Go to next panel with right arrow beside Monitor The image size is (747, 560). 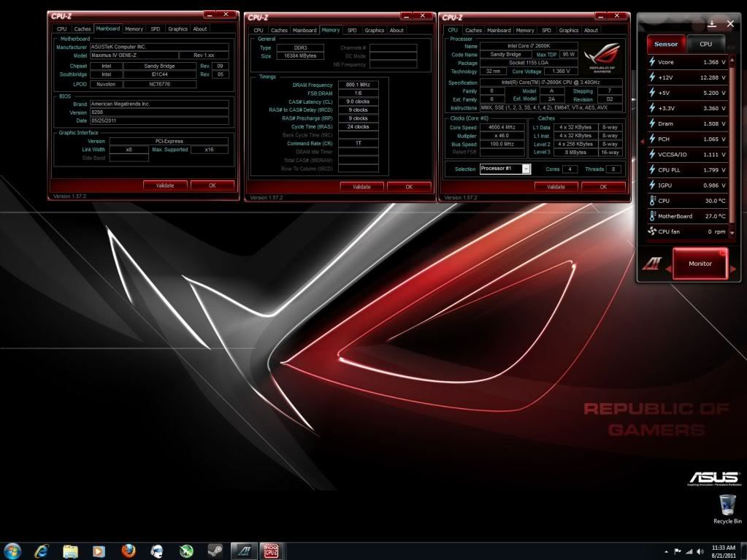click(732, 269)
